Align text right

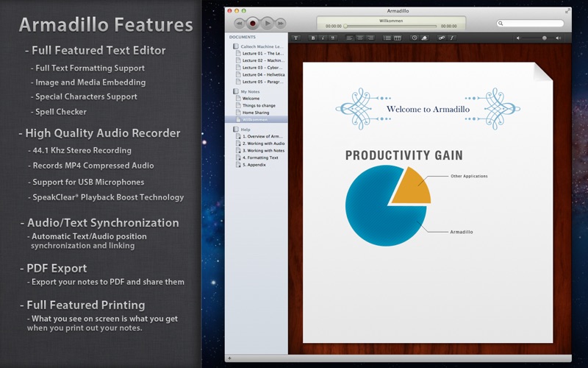tap(370, 38)
